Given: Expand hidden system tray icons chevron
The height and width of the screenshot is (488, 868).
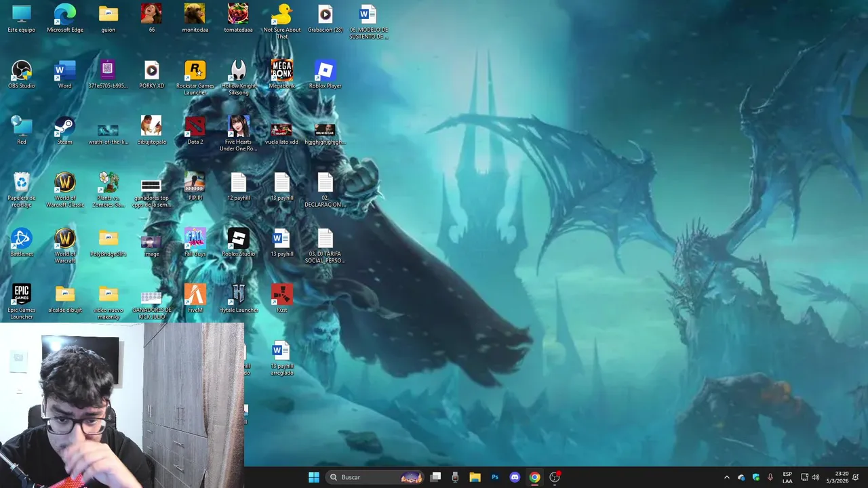Looking at the screenshot, I should pyautogui.click(x=726, y=477).
